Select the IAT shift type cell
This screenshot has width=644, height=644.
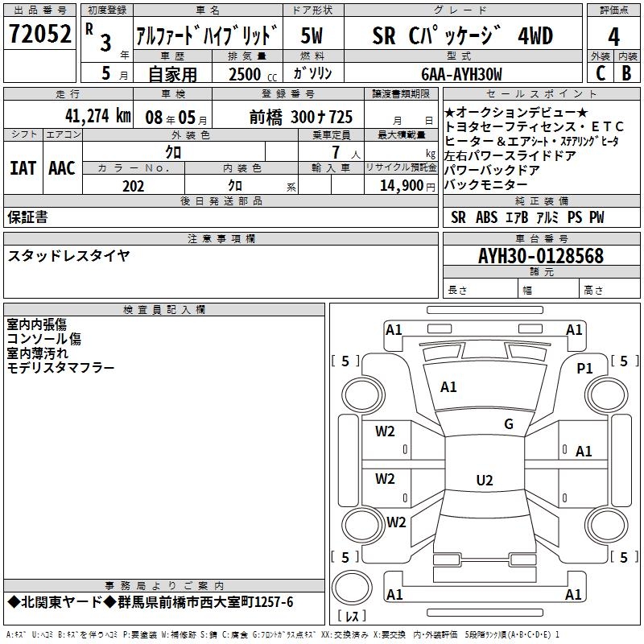(23, 167)
